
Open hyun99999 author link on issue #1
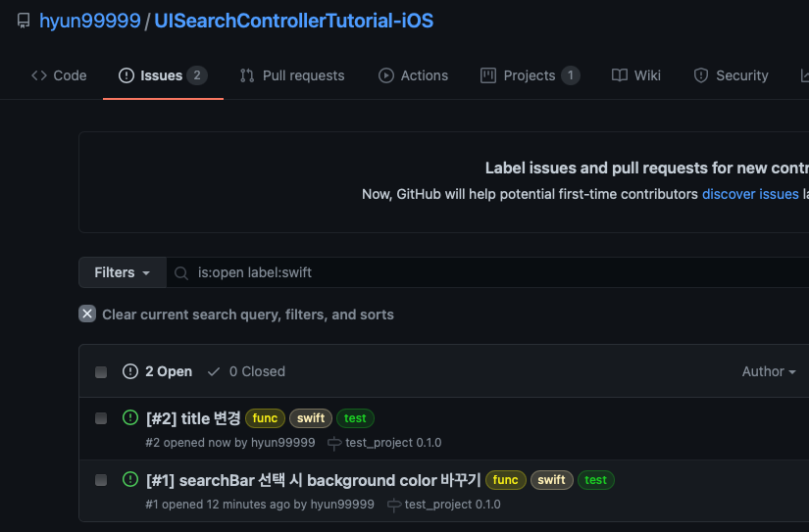[342, 505]
